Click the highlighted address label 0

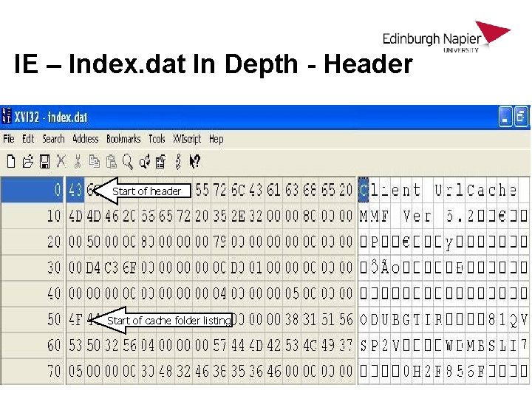32,190
